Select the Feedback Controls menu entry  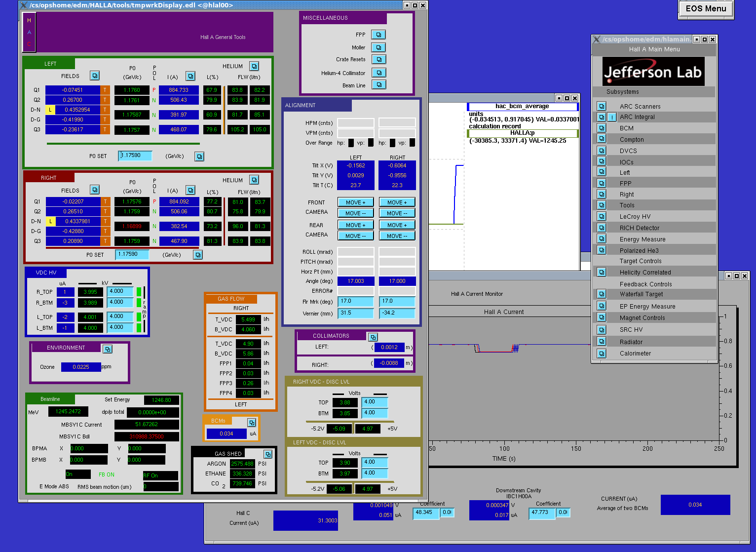tap(645, 284)
